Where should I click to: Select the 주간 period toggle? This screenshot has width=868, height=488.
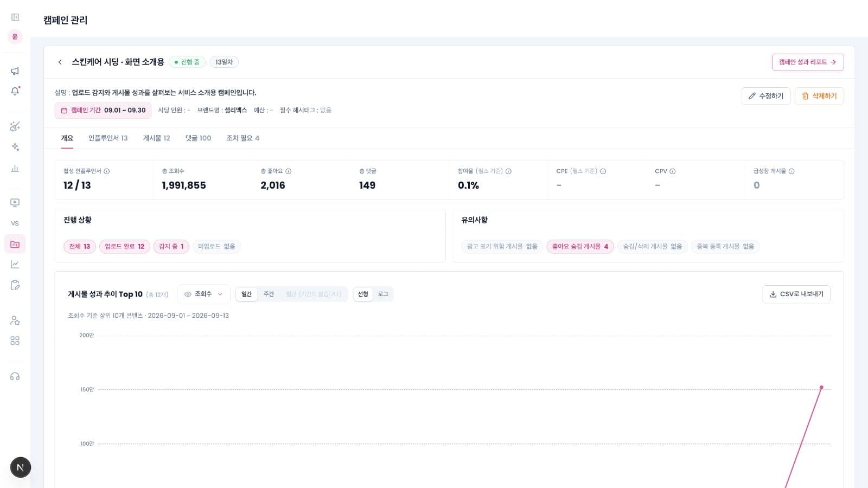269,294
